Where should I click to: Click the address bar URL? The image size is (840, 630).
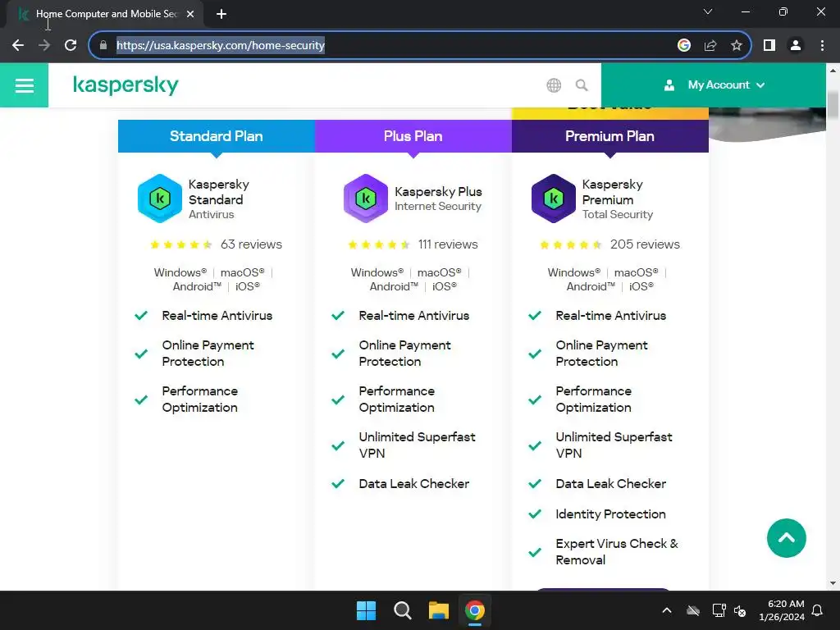pyautogui.click(x=220, y=46)
